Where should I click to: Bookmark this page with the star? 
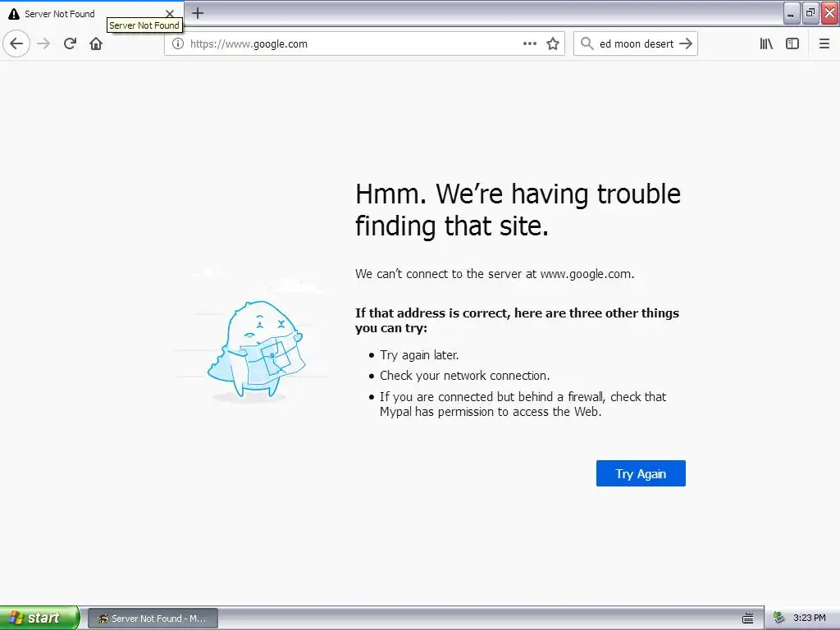click(553, 44)
